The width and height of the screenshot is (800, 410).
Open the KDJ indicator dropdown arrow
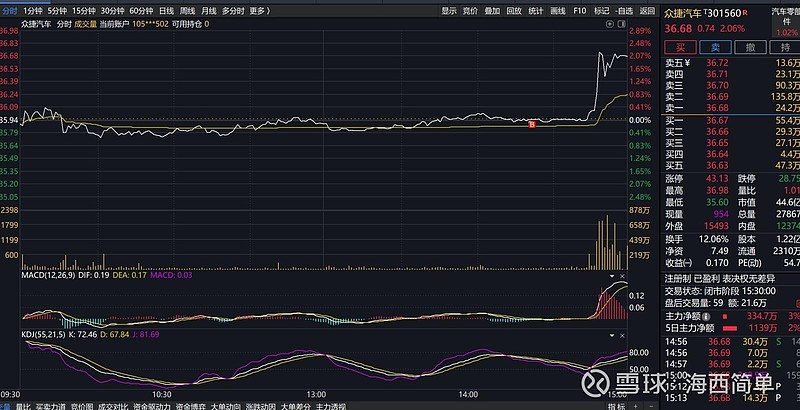(x=612, y=336)
